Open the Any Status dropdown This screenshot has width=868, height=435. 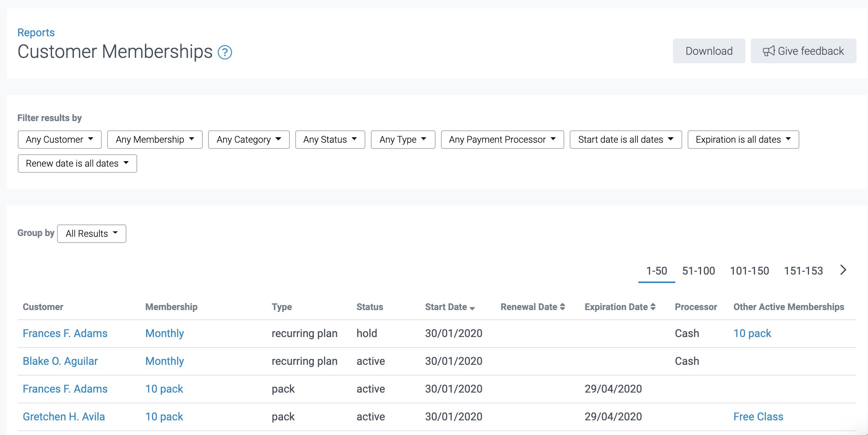click(x=330, y=140)
